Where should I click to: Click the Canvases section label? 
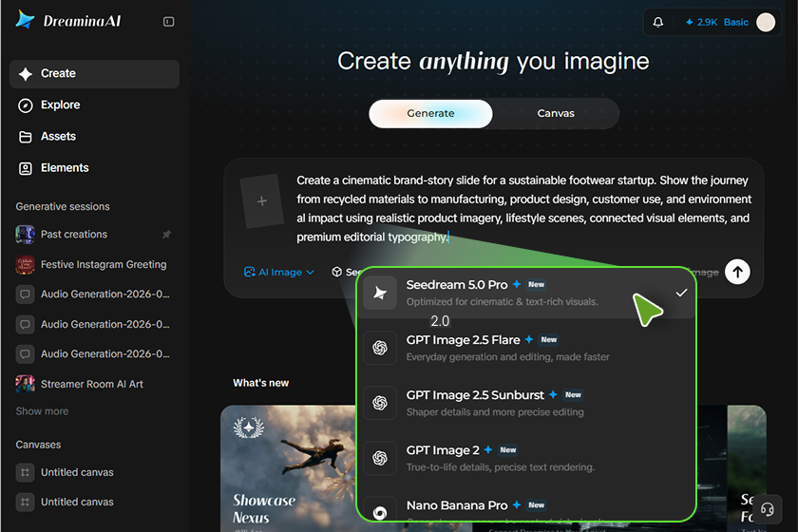[x=38, y=445]
